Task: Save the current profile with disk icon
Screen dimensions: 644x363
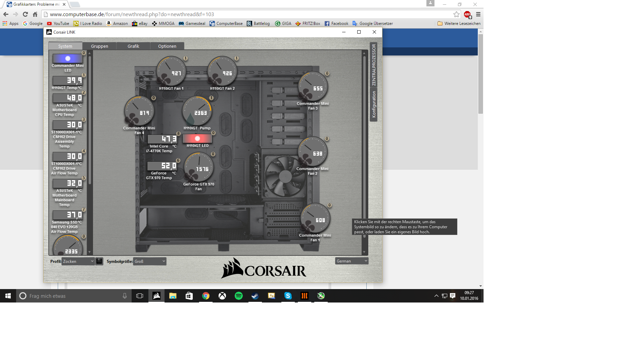Action: [x=99, y=261]
